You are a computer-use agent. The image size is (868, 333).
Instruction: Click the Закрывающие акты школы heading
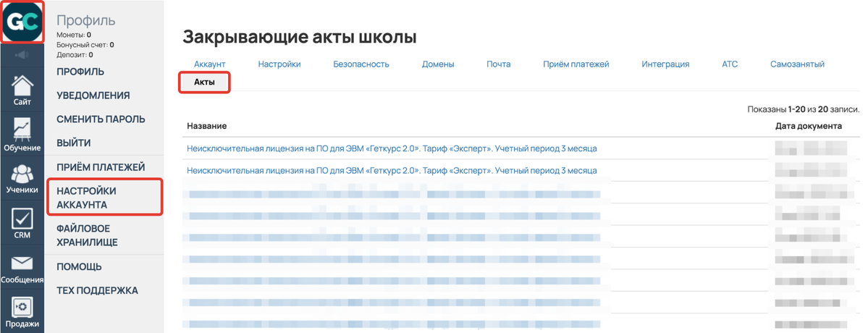point(300,37)
